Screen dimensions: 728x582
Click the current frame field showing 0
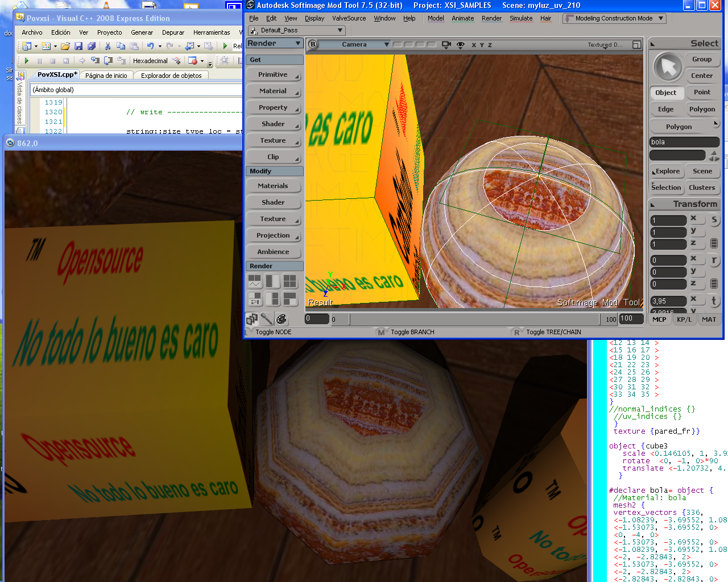[x=316, y=319]
